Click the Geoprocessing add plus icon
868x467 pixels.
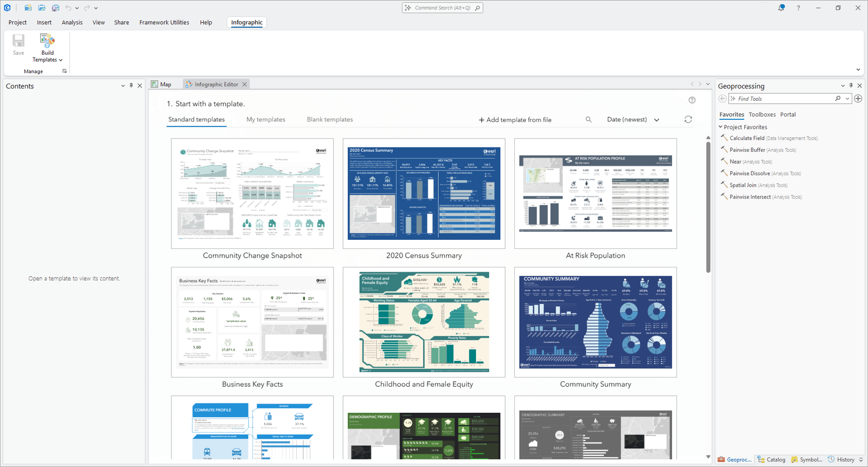coord(858,99)
